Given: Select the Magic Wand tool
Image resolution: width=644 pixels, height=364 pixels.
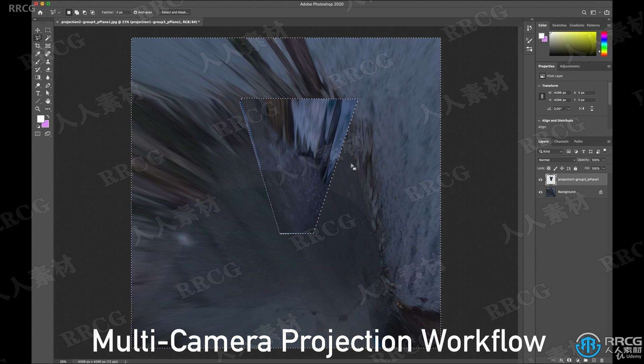Looking at the screenshot, I should click(x=48, y=38).
